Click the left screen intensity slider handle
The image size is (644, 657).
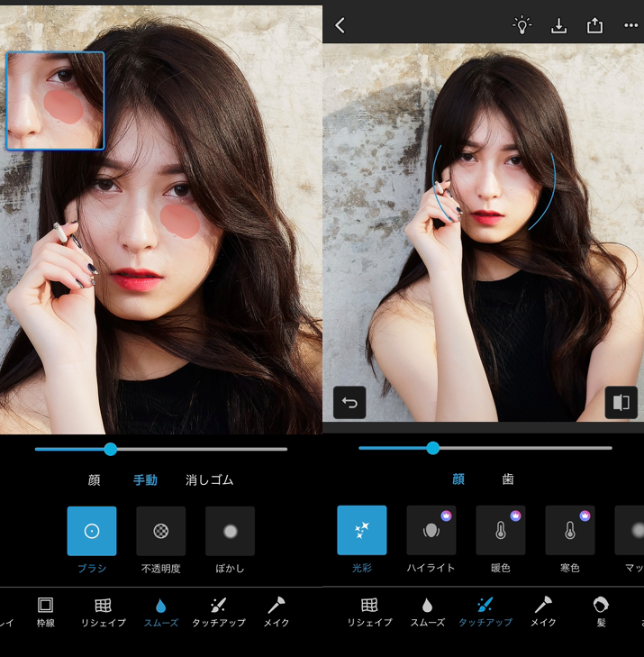(111, 449)
